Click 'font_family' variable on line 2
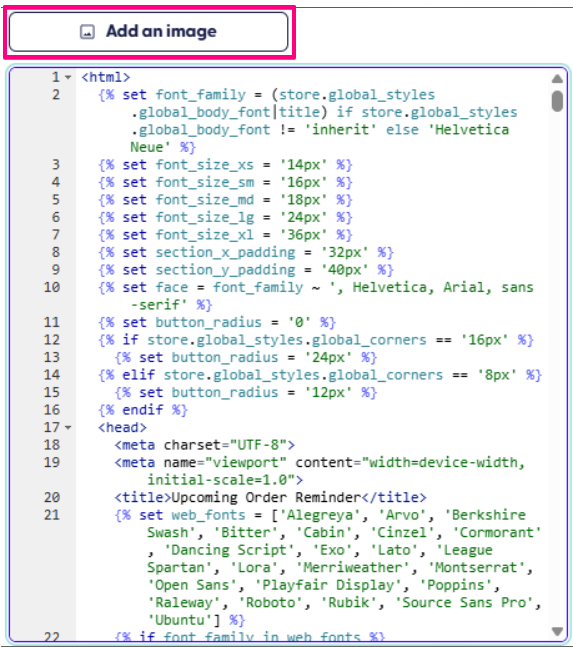573x647 pixels. click(200, 95)
